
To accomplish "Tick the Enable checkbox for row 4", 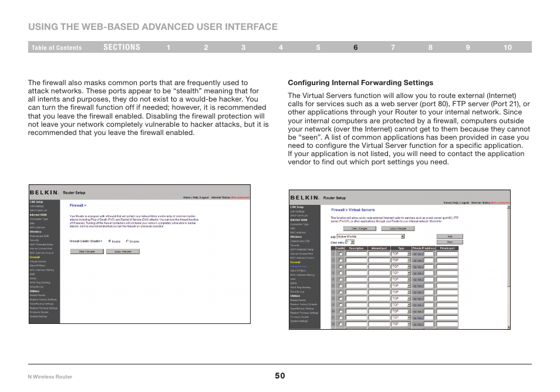I will pyautogui.click(x=340, y=273).
